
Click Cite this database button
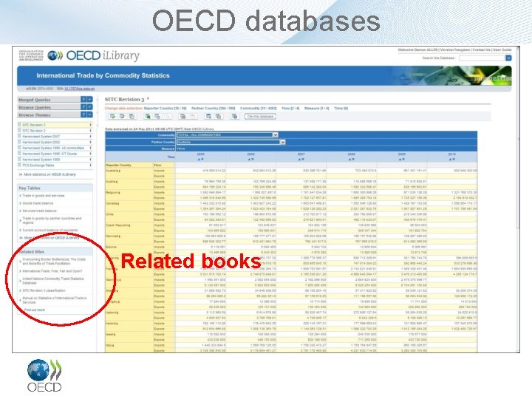point(260,117)
